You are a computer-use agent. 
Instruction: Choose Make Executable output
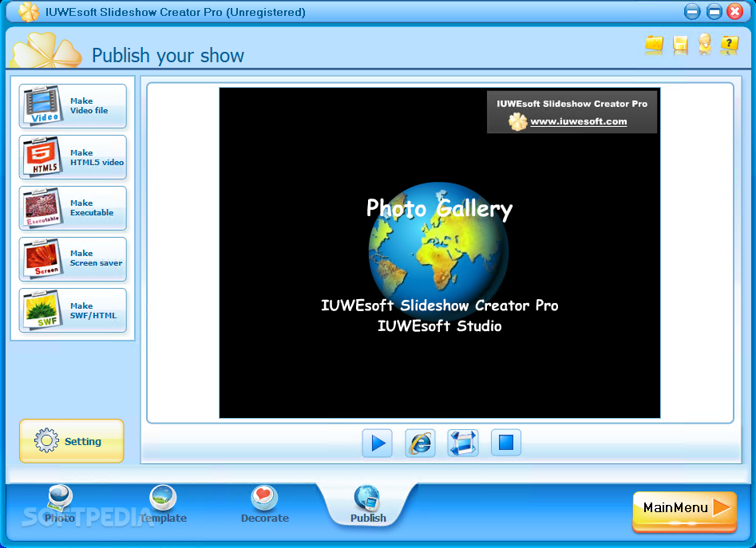[73, 208]
